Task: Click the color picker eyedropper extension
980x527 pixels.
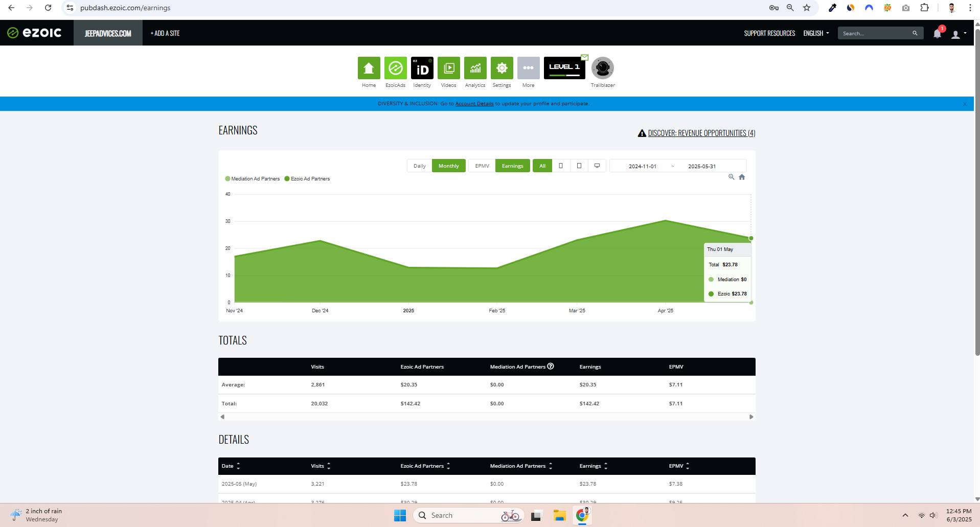Action: click(832, 8)
